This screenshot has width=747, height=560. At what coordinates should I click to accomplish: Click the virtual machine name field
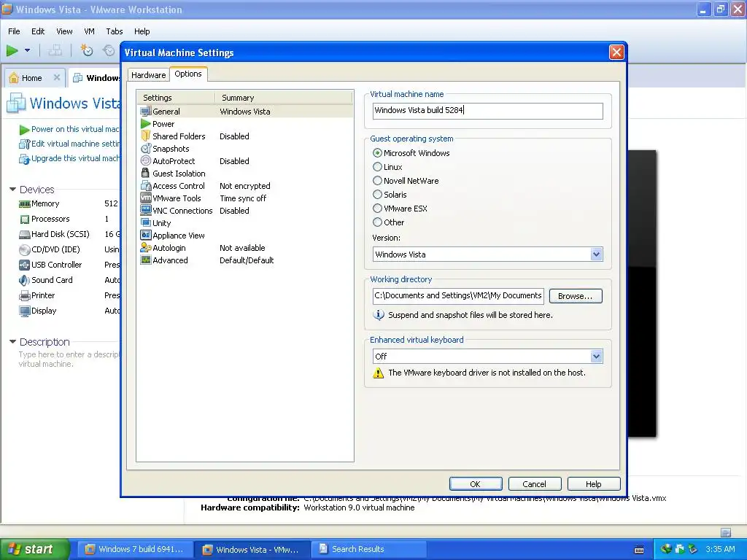(x=487, y=111)
